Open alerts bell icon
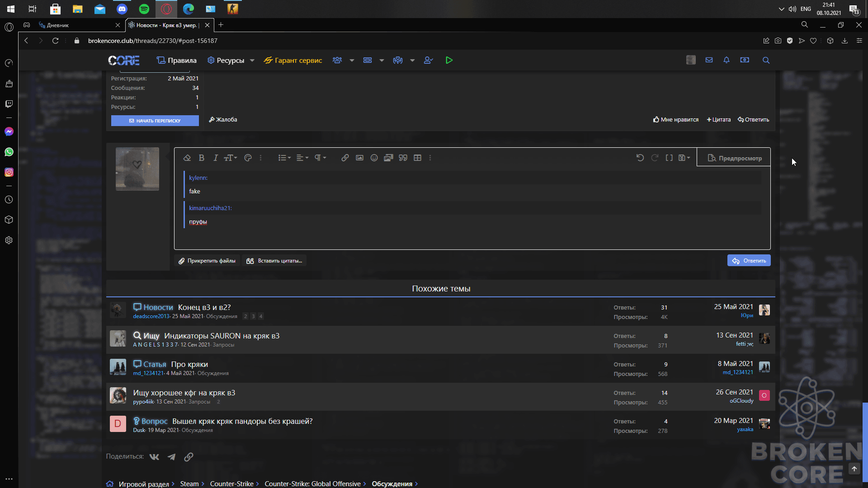The width and height of the screenshot is (868, 488). 726,60
